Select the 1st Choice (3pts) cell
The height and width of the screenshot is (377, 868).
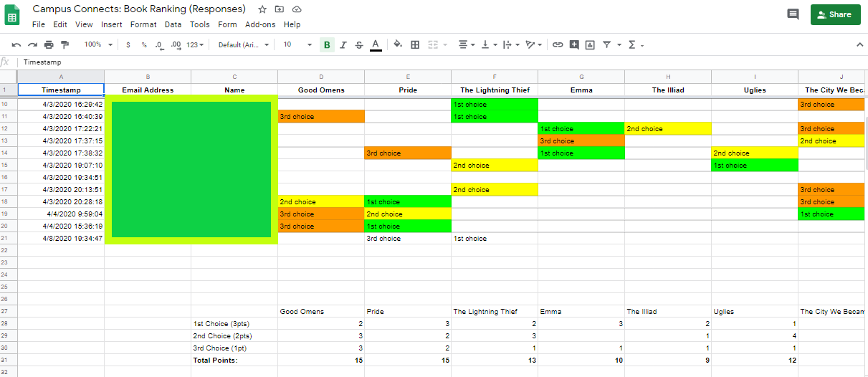point(234,324)
